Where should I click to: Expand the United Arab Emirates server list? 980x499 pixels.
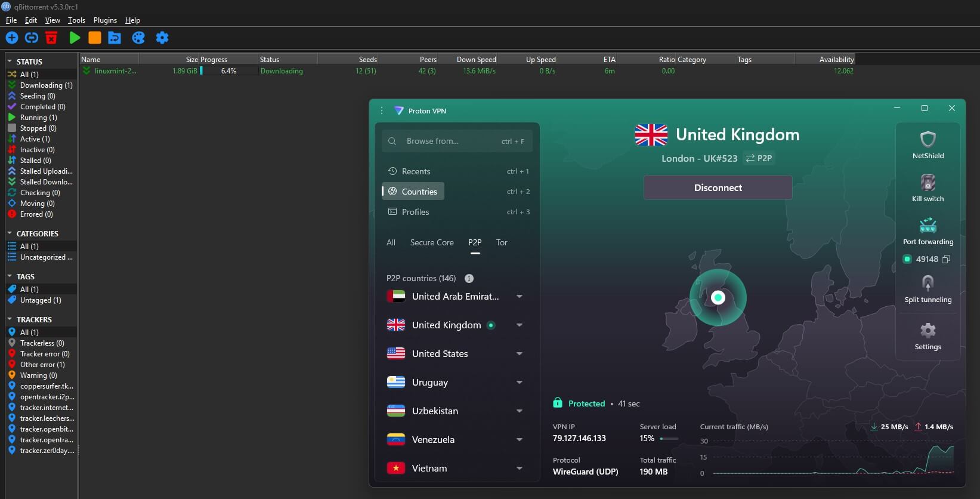520,297
